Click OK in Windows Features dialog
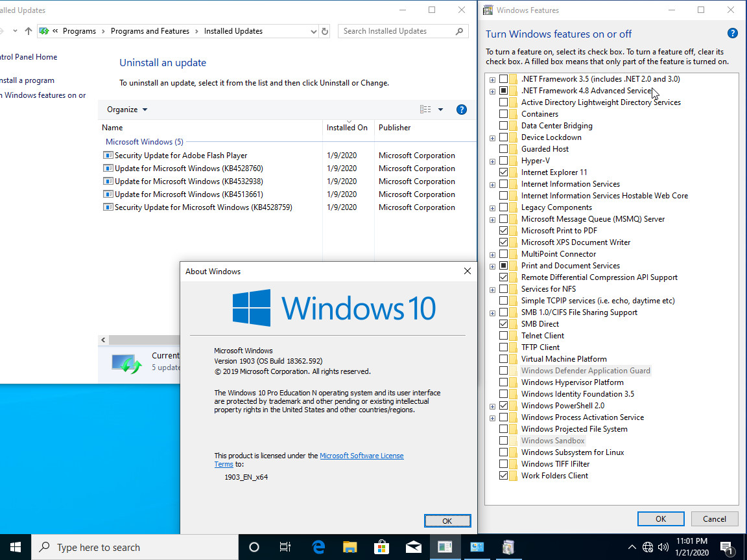The width and height of the screenshot is (747, 560). [661, 519]
